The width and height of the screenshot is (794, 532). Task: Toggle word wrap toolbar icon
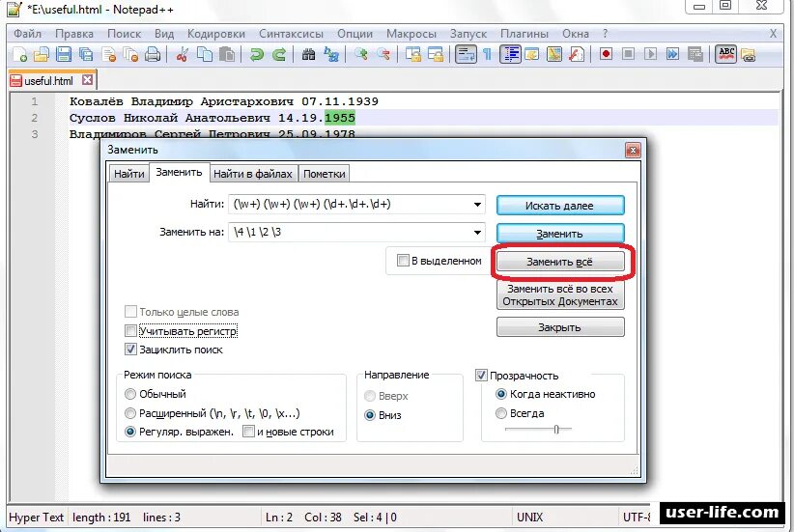click(466, 54)
